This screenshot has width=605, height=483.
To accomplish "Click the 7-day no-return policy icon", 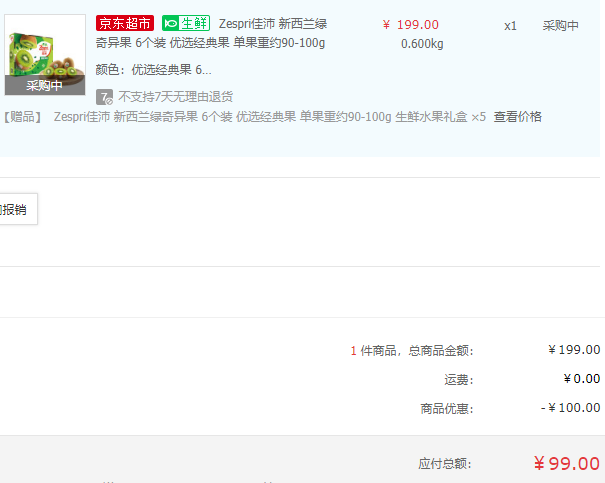I will [x=105, y=97].
